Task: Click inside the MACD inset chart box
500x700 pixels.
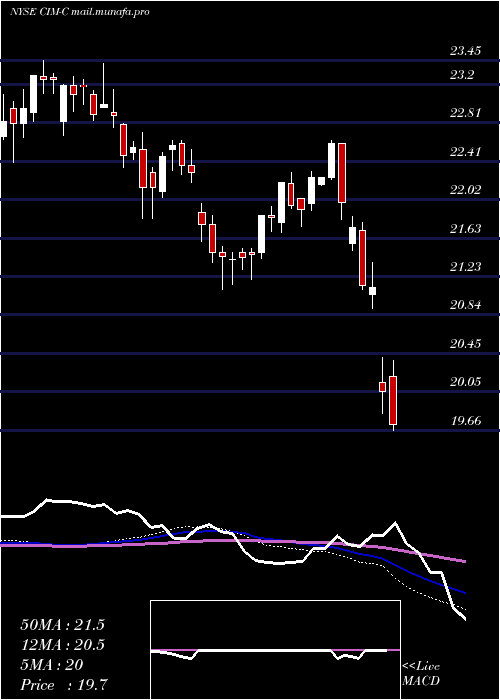Action: [275, 650]
